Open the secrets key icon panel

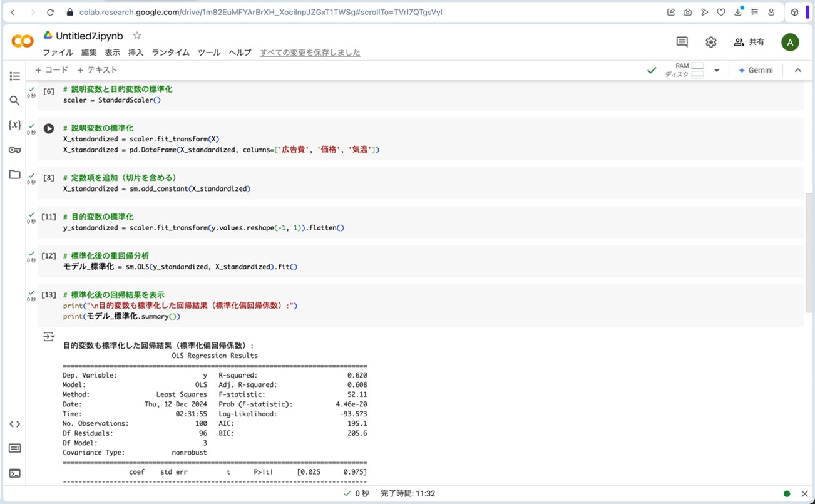coord(14,150)
